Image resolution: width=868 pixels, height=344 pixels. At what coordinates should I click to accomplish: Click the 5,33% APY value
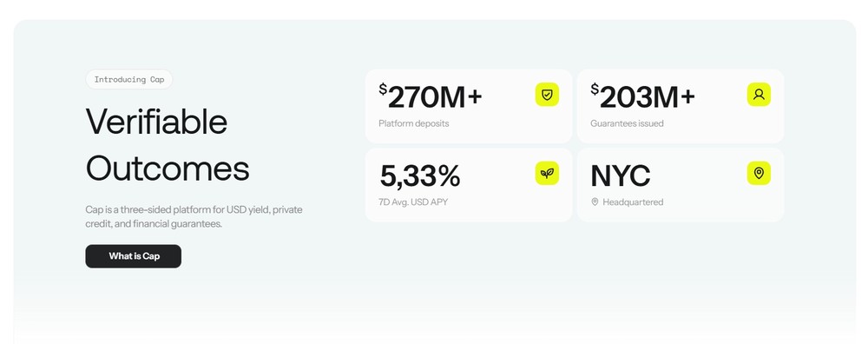point(419,176)
